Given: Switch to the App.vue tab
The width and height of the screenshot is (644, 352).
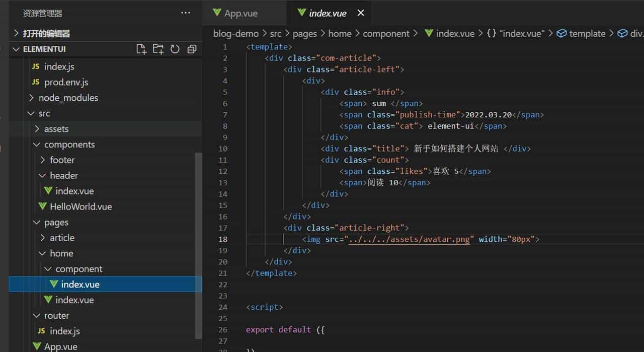Looking at the screenshot, I should click(x=240, y=14).
